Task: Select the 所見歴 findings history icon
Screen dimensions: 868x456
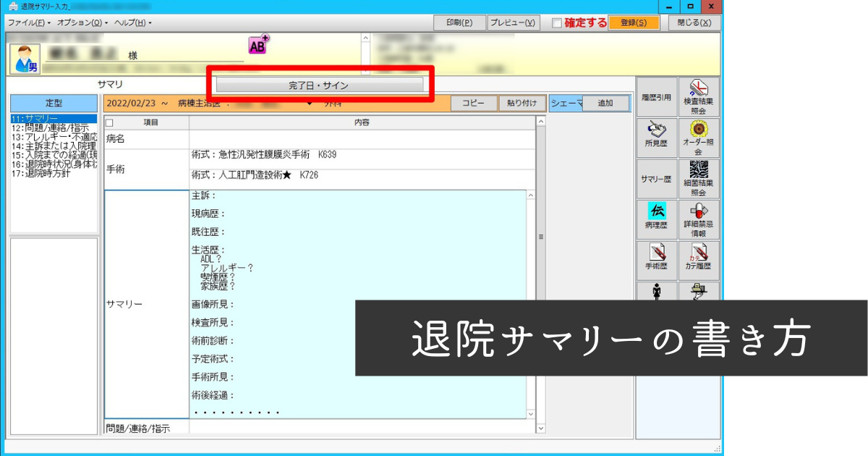Action: [x=657, y=136]
